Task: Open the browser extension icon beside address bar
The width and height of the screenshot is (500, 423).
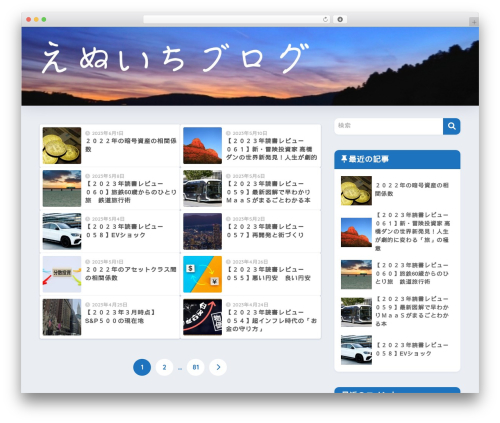Action: tap(340, 20)
